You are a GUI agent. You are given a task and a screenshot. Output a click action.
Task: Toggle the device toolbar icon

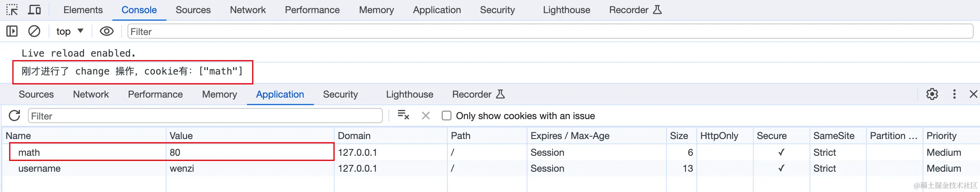pos(35,10)
